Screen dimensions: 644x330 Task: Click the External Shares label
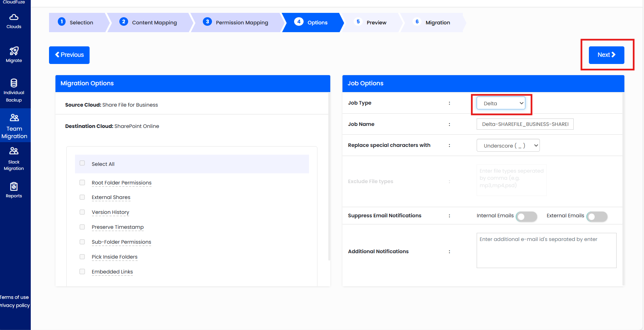click(111, 197)
